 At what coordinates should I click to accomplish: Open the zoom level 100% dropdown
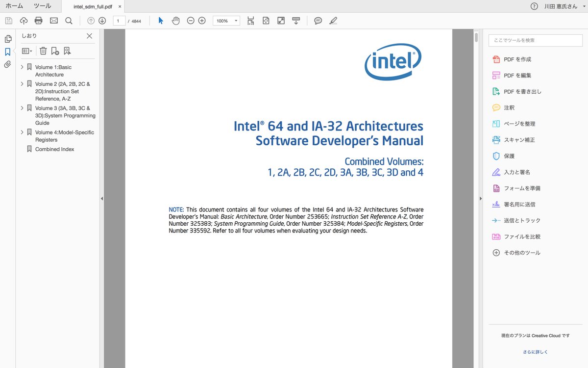[x=226, y=21]
